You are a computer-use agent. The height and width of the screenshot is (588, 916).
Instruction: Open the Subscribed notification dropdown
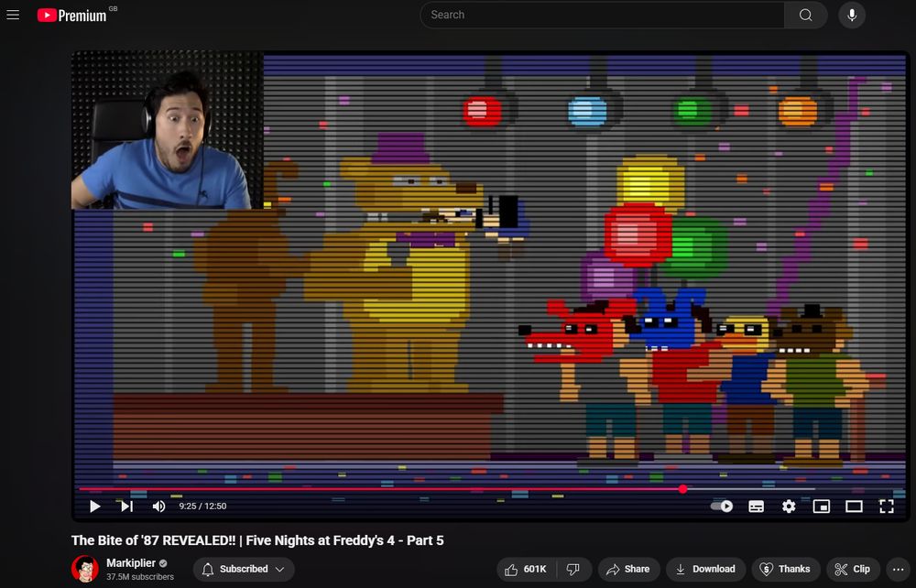pos(244,570)
